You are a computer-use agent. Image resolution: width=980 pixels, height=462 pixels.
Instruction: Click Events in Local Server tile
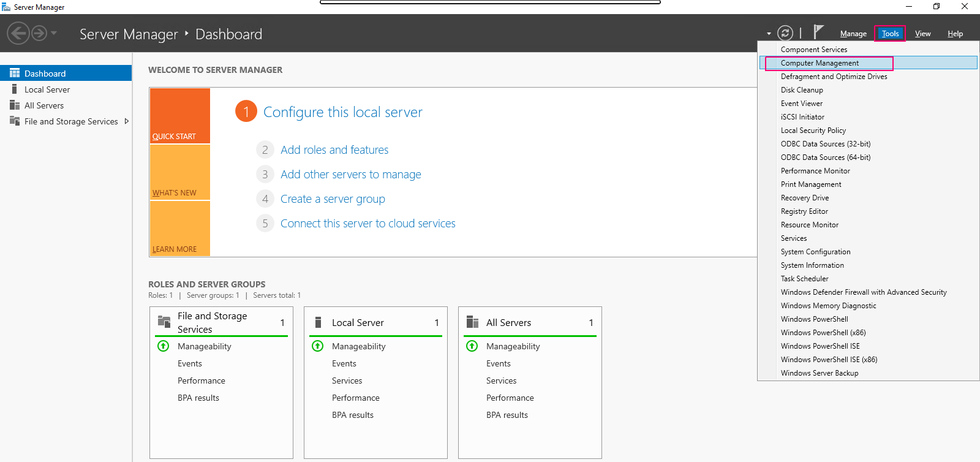pos(344,363)
